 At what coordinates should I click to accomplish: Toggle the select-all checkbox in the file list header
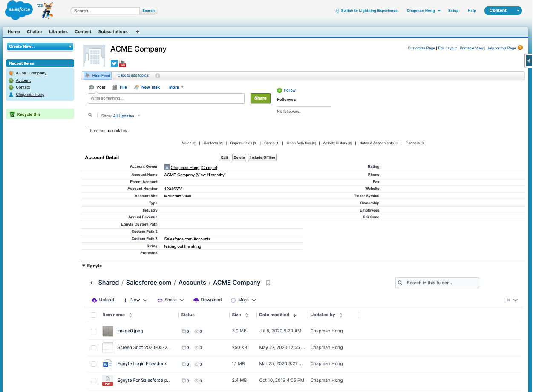point(93,315)
